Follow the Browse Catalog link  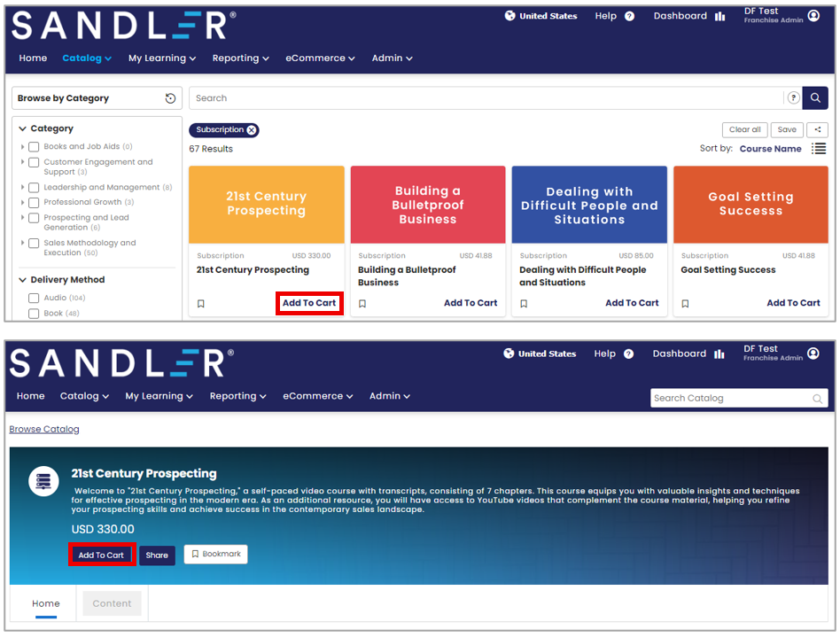click(x=44, y=429)
